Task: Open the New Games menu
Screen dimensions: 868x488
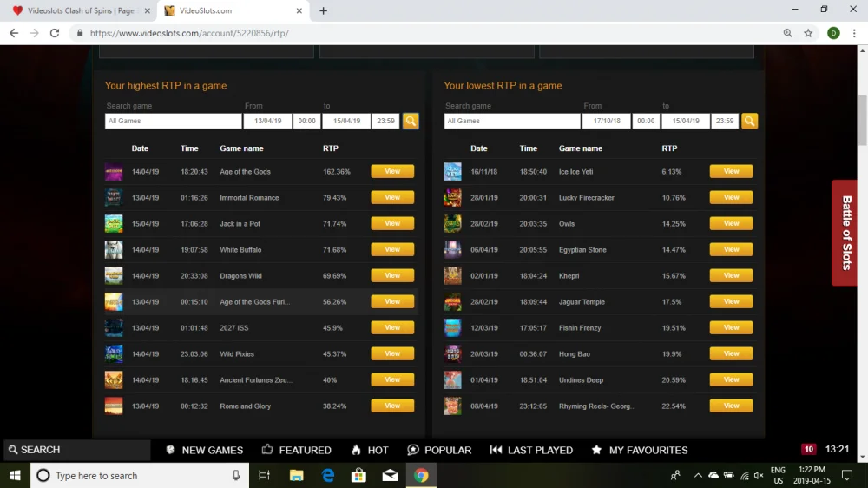Action: [204, 450]
